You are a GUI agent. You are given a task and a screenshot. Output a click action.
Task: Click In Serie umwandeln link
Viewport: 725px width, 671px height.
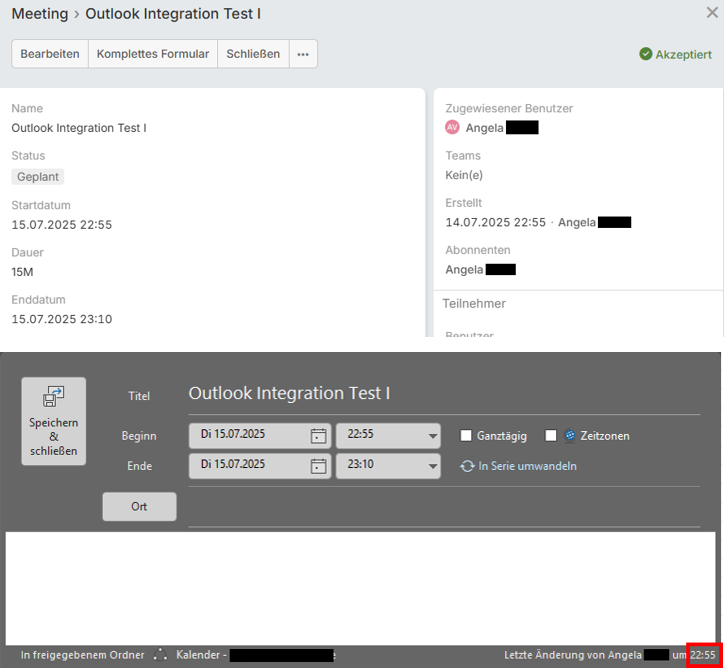pos(527,466)
